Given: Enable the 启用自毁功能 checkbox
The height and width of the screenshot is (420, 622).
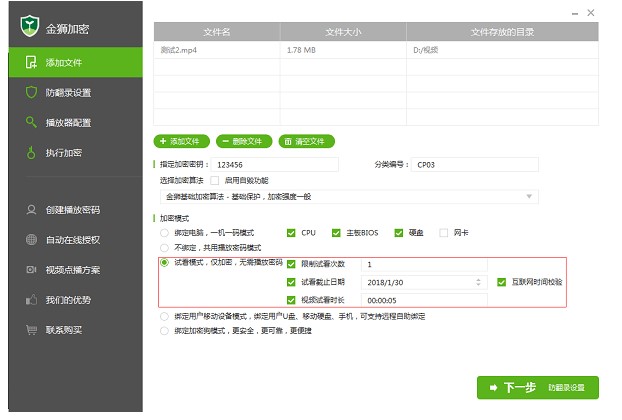Looking at the screenshot, I should click(x=215, y=180).
